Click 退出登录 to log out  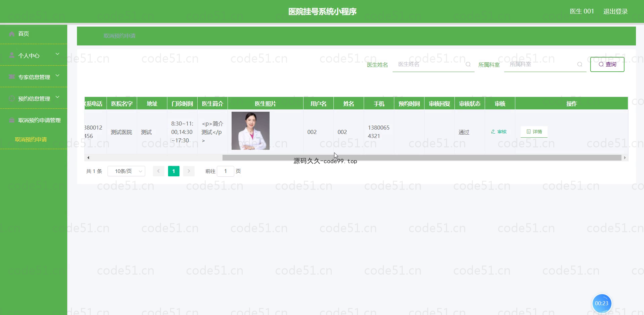pos(615,11)
